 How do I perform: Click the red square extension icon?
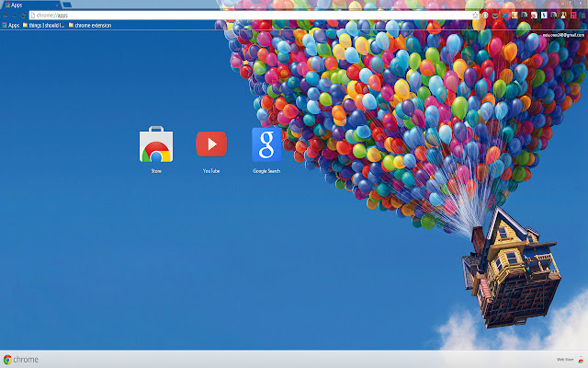click(573, 16)
